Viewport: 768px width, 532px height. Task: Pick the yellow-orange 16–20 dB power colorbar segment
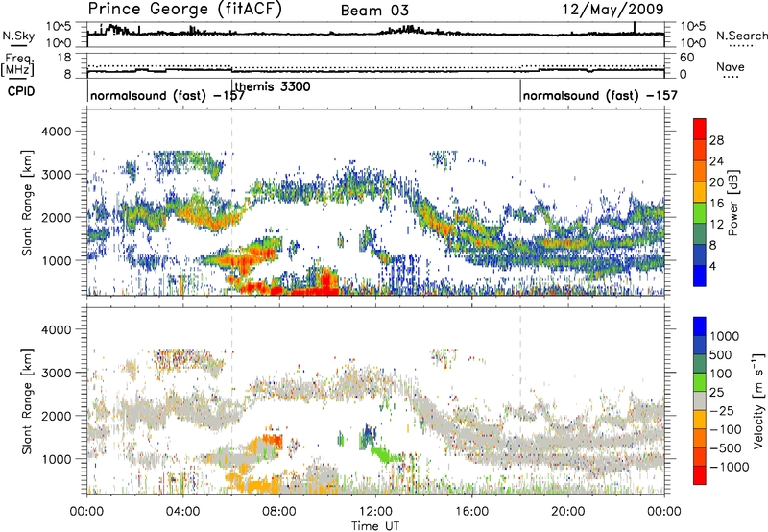pyautogui.click(x=700, y=192)
